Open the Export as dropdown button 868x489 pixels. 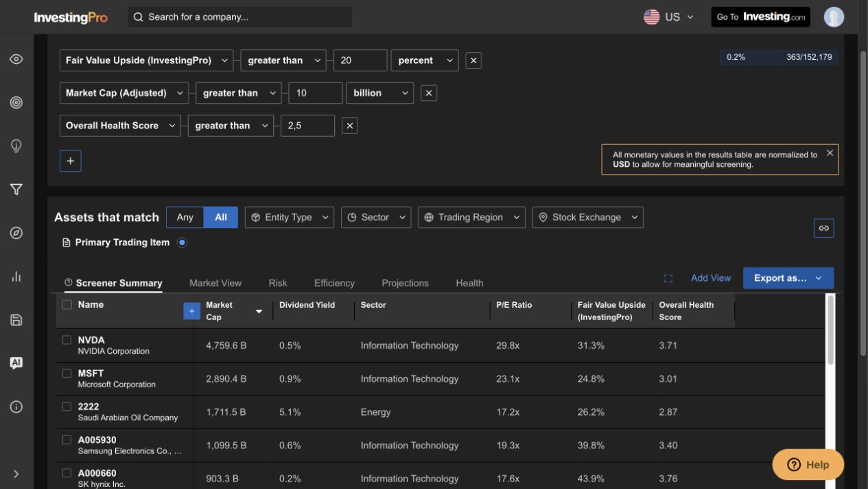point(788,278)
